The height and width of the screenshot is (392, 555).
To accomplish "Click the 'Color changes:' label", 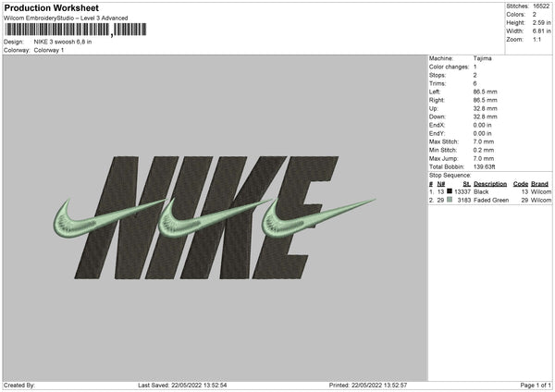I will (449, 67).
